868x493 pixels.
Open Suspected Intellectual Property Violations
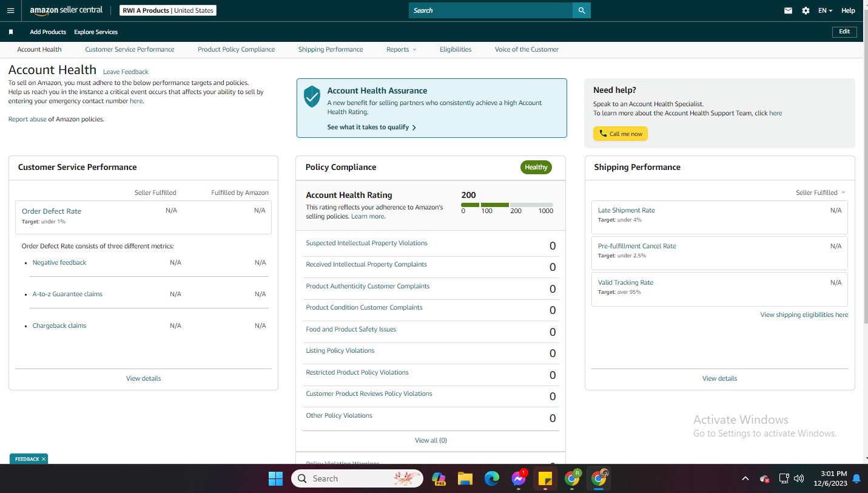coord(366,243)
